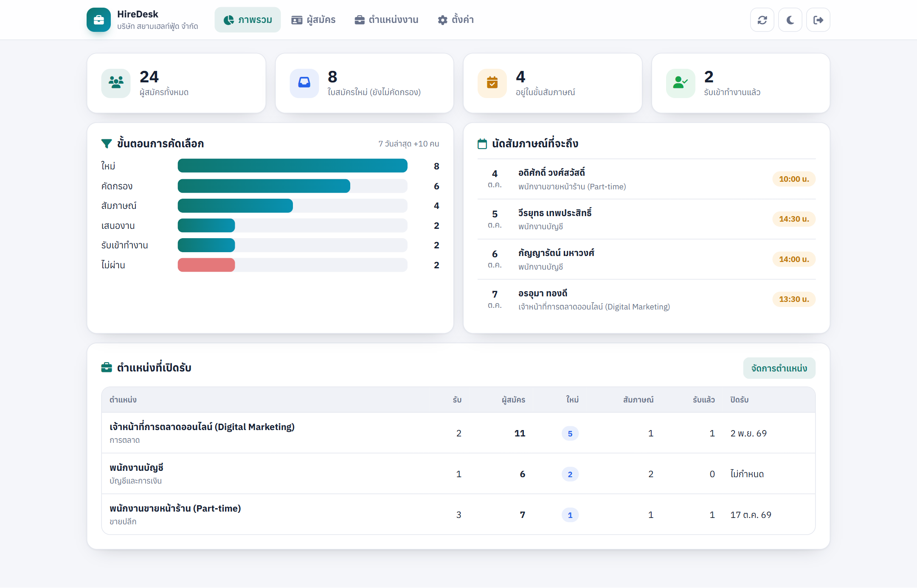Click the logout arrow icon
917x588 pixels.
pos(818,20)
